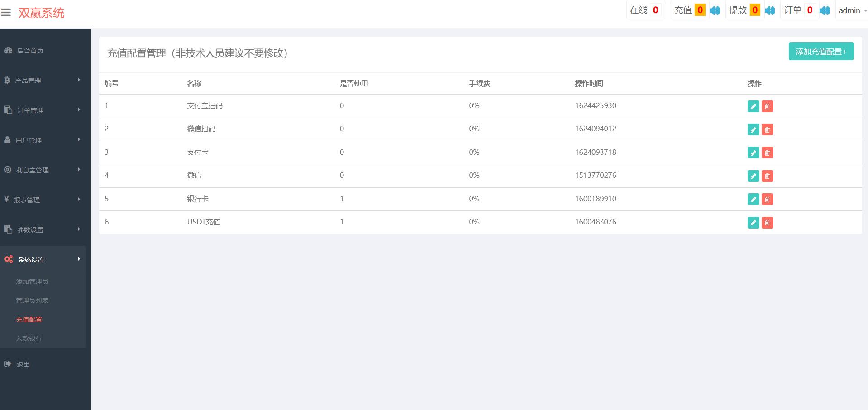
Task: Click the sound icon next to 充值
Action: click(715, 10)
